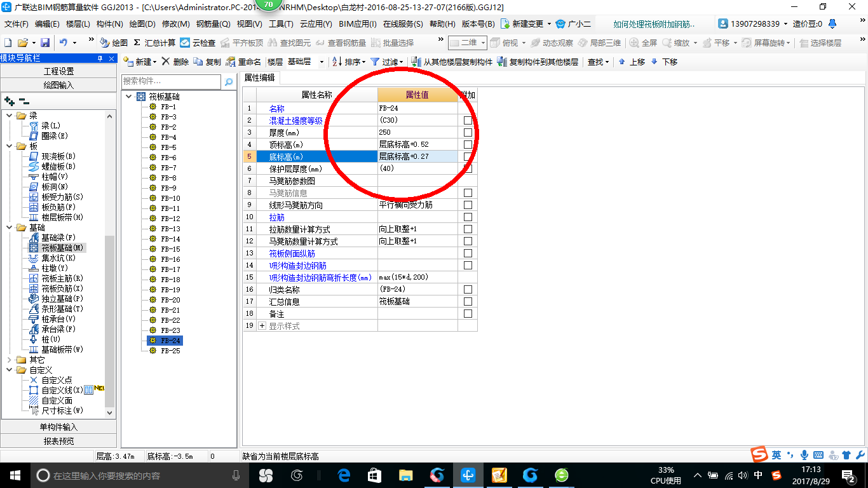Image resolution: width=868 pixels, height=488 pixels.
Task: Select 独立基础(P) isolated footing type
Action: pos(56,299)
